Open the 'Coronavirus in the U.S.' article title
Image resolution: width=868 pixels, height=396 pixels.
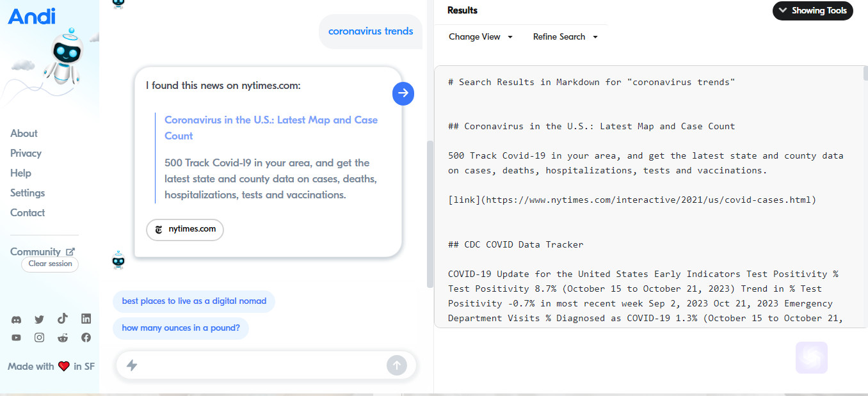point(271,128)
